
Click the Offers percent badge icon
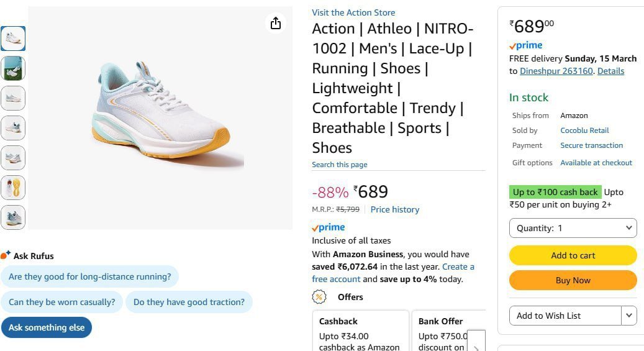(x=319, y=297)
